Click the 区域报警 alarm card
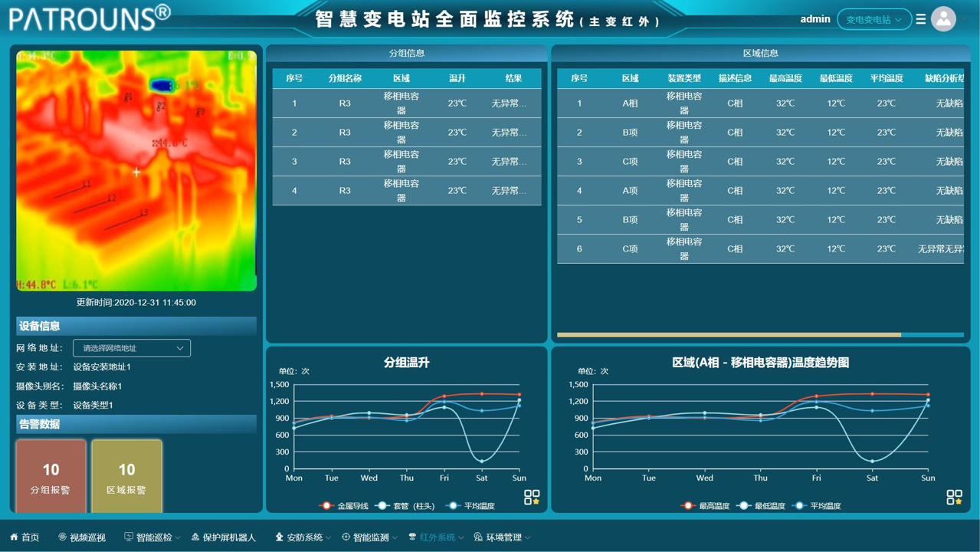The image size is (980, 552). (126, 475)
